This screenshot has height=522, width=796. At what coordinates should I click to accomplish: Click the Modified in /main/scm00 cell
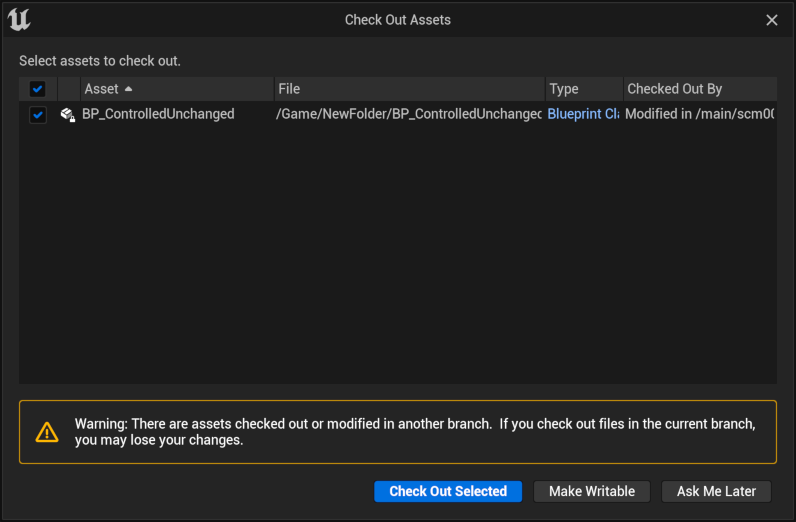click(700, 114)
